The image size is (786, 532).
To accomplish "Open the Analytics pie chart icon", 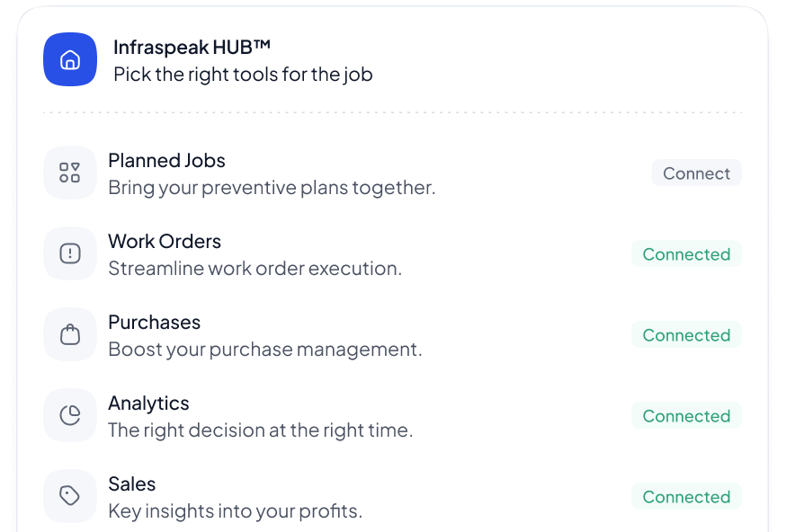I will pos(69,414).
